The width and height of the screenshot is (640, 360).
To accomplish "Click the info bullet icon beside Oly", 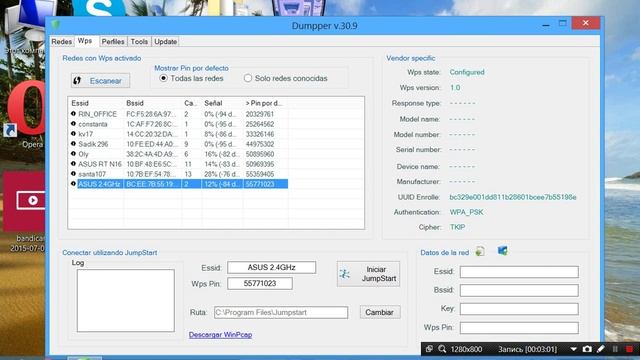I will coord(73,153).
